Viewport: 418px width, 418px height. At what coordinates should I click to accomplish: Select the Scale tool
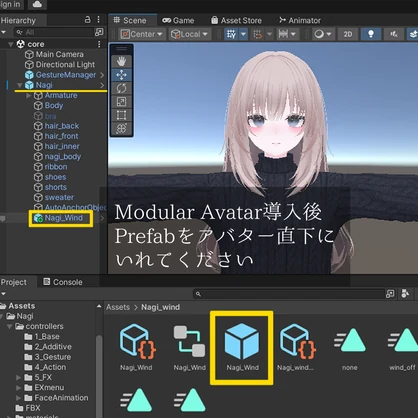[121, 102]
